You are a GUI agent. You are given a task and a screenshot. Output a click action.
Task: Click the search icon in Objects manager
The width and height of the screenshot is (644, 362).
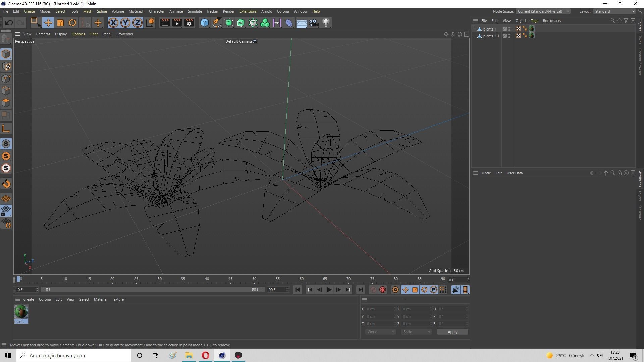[x=612, y=21]
